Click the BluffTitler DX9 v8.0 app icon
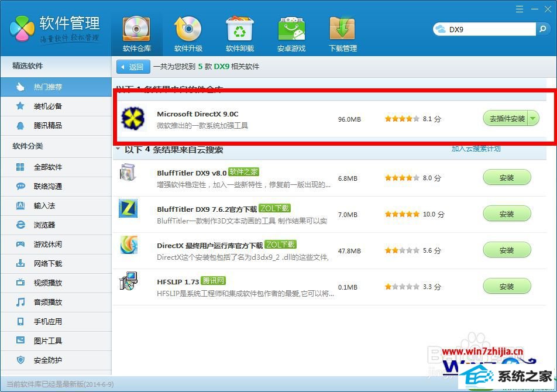This screenshot has width=557, height=392. click(128, 172)
